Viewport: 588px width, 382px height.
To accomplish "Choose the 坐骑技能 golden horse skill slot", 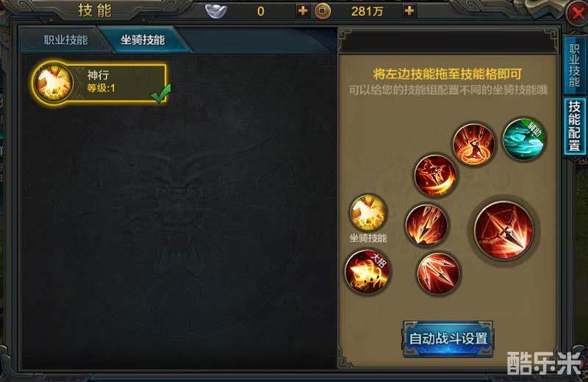I will click(368, 213).
